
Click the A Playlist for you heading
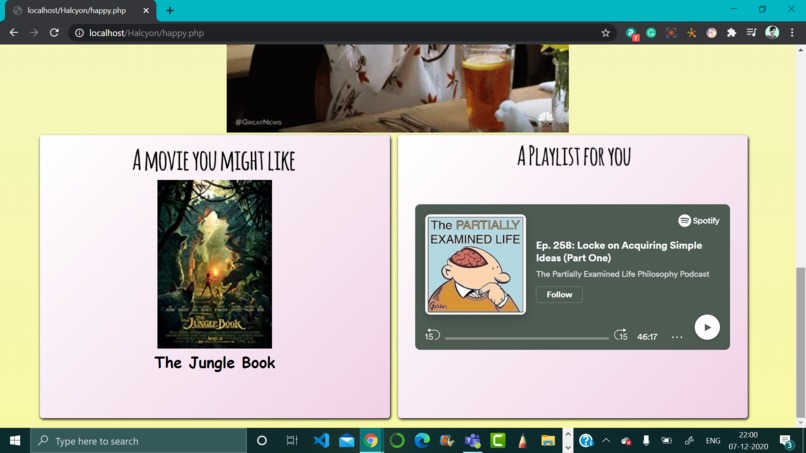tap(574, 156)
